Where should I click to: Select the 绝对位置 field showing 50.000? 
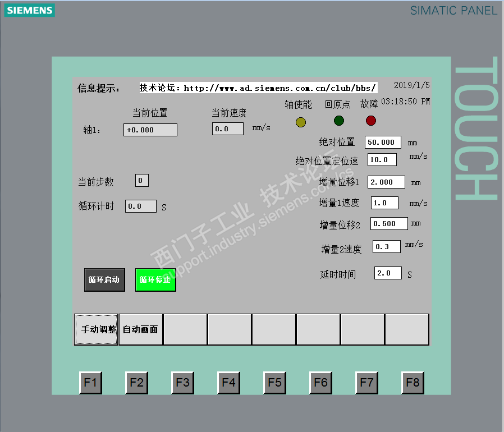tap(383, 142)
